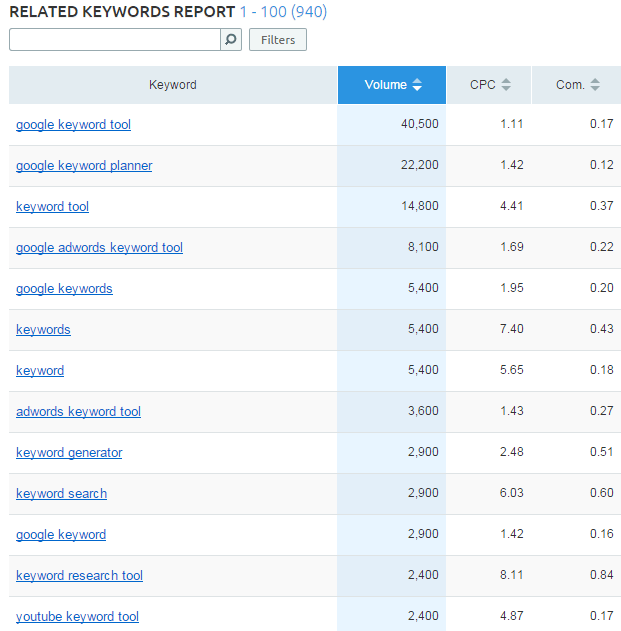Select the volume value 3,600
The image size is (621, 631).
pyautogui.click(x=423, y=411)
